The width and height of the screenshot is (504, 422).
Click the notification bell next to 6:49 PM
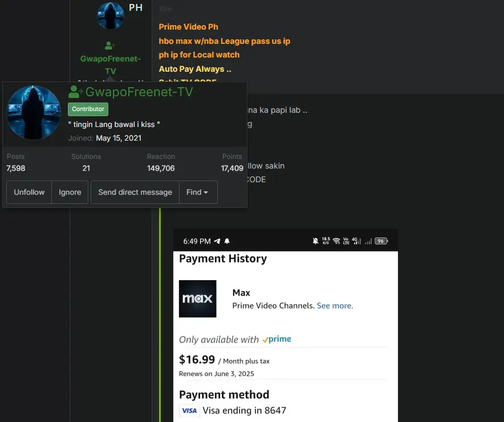tap(227, 241)
